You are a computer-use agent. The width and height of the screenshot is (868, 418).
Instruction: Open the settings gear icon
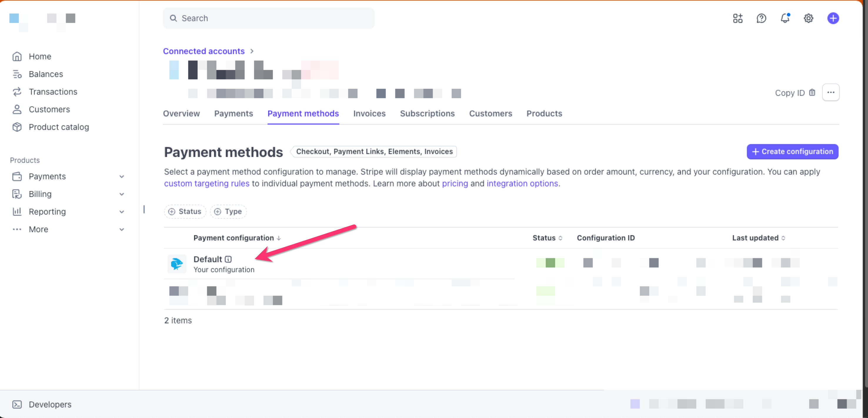[x=808, y=18]
